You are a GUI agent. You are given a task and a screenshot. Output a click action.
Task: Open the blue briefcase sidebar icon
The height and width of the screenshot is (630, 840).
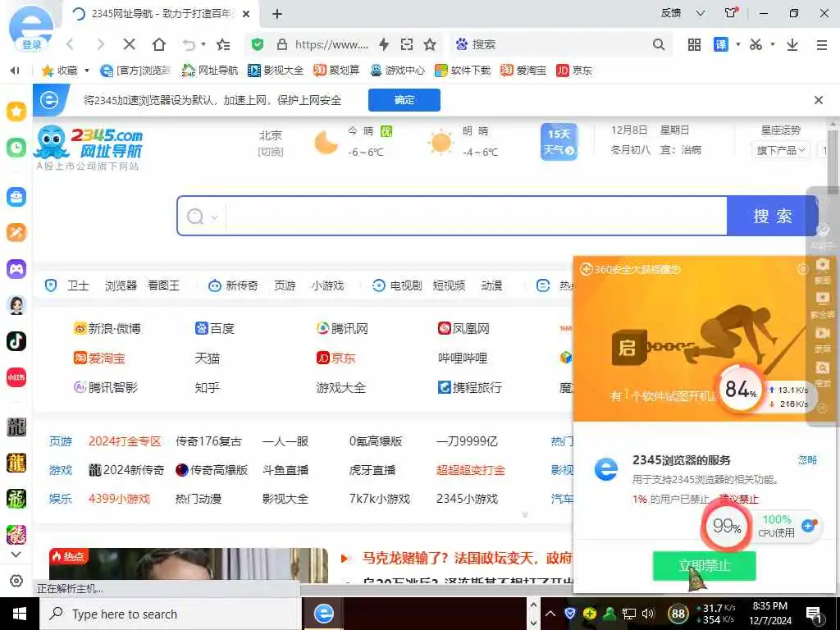[x=16, y=197]
